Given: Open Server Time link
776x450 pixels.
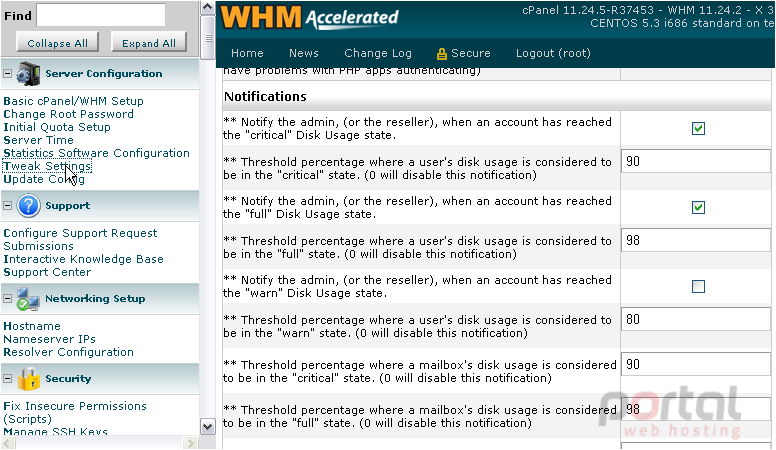Looking at the screenshot, I should 38,140.
